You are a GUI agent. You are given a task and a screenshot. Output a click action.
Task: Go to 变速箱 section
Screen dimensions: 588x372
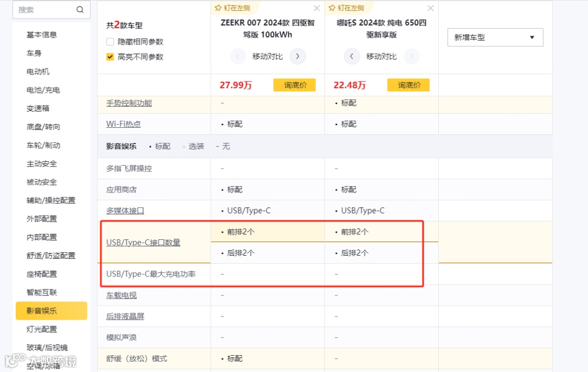pos(38,108)
